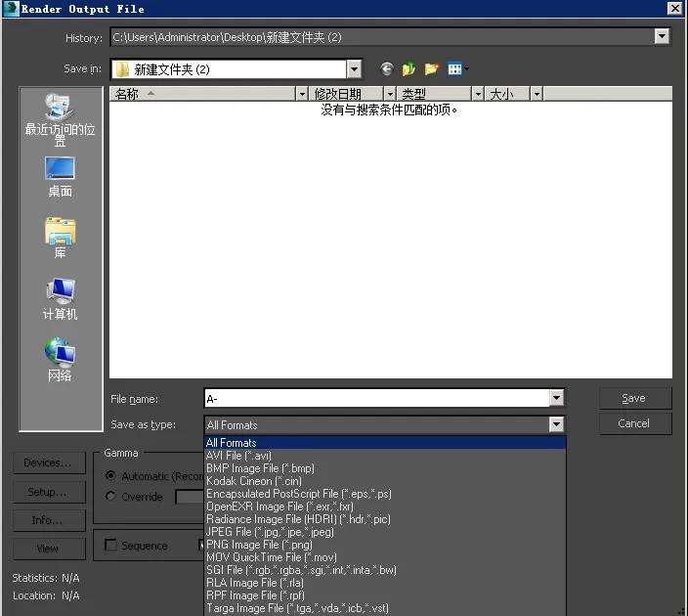This screenshot has width=688, height=616.
Task: Choose PNG Image File format
Action: [x=385, y=545]
